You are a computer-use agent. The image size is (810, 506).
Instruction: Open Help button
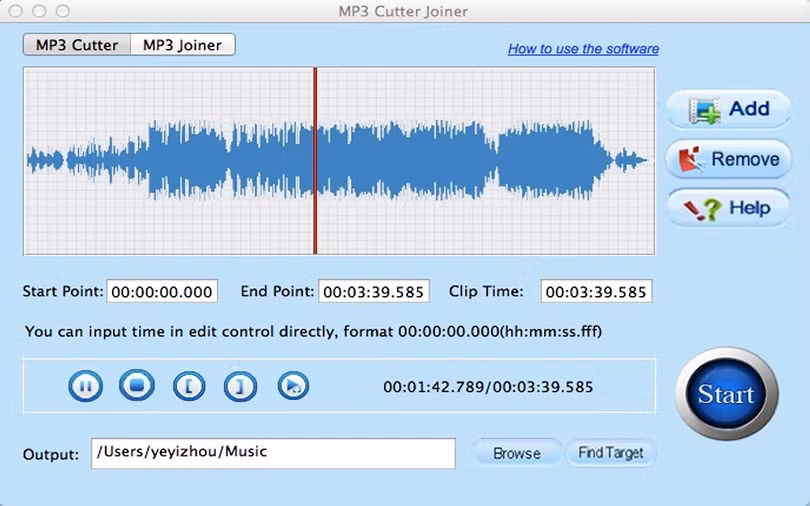[728, 208]
